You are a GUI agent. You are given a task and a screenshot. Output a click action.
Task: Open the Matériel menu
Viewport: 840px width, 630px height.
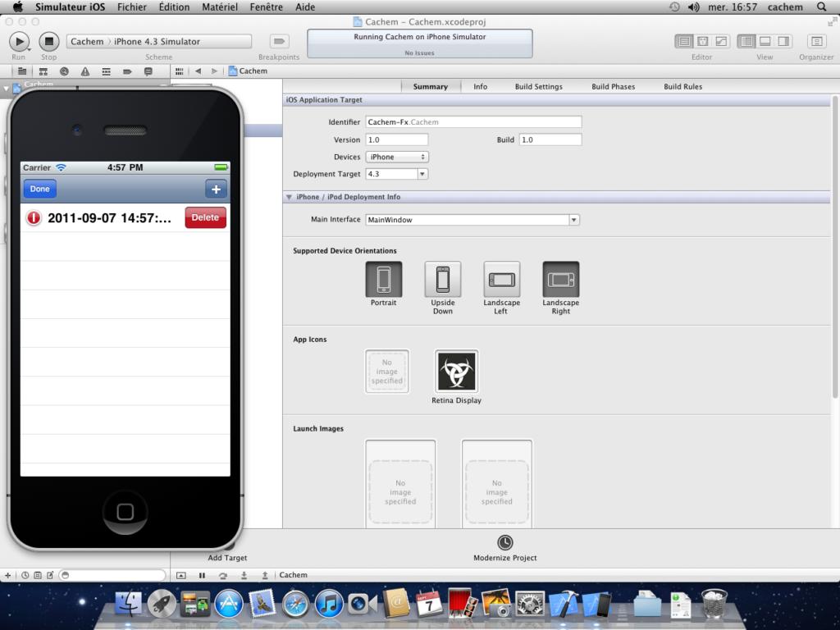tap(220, 7)
